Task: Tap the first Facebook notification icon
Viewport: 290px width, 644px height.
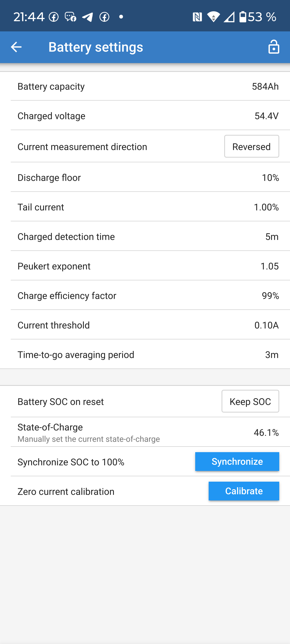Action: (x=54, y=17)
